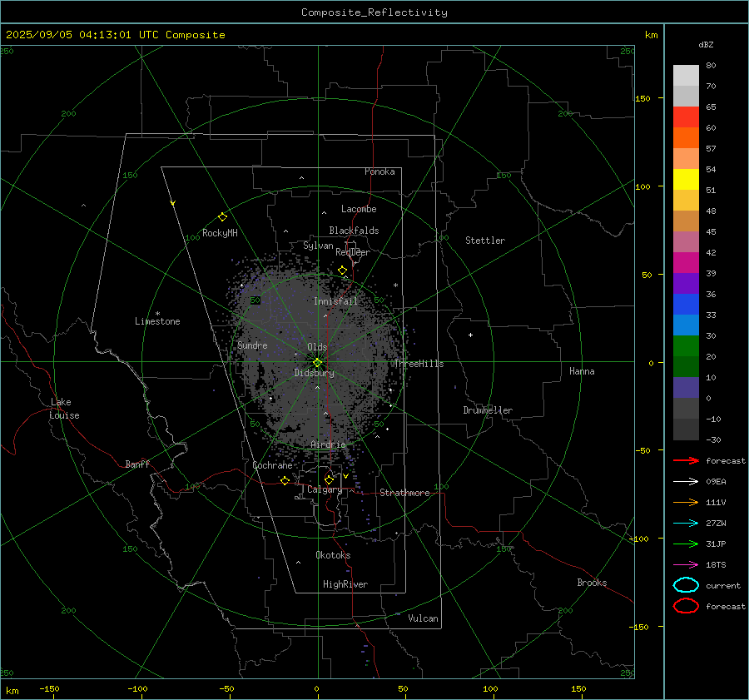Viewport: 749px width, 700px height.
Task: Click the cyan current ellipse legend icon
Action: (686, 585)
